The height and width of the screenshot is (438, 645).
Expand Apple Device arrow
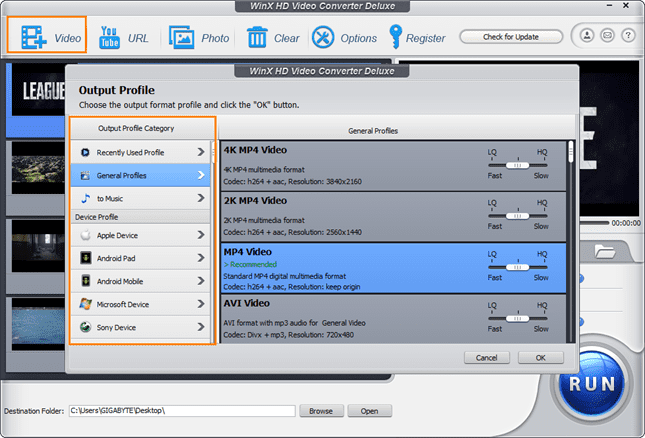[x=201, y=235]
